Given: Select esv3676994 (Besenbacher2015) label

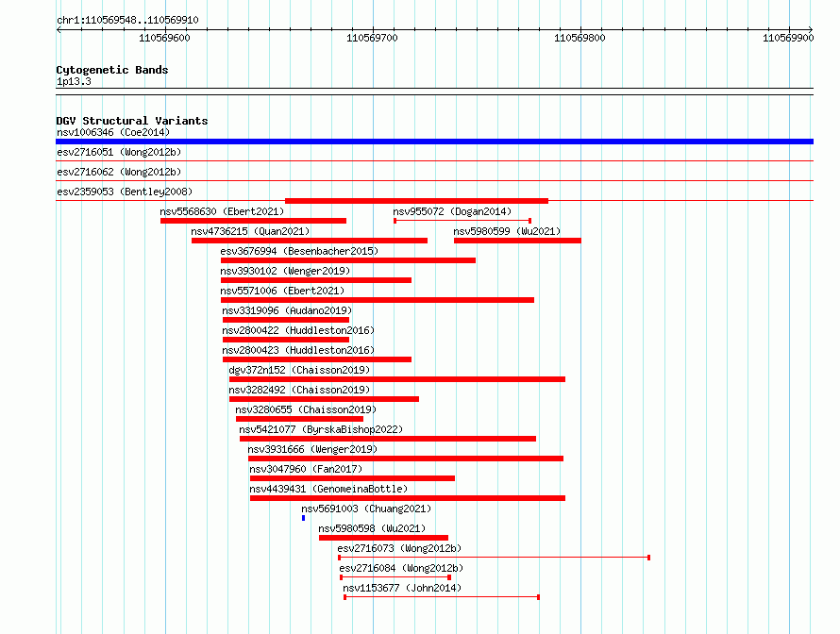Looking at the screenshot, I should pyautogui.click(x=299, y=251).
